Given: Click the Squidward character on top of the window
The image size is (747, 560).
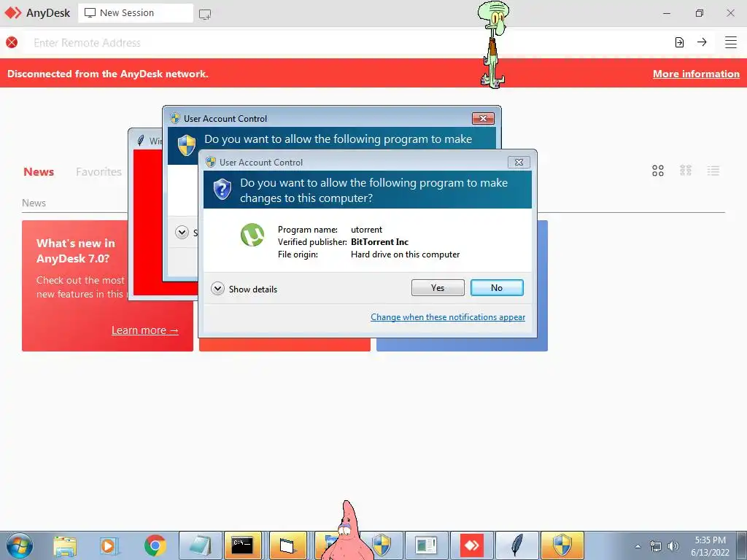Looking at the screenshot, I should (x=494, y=44).
